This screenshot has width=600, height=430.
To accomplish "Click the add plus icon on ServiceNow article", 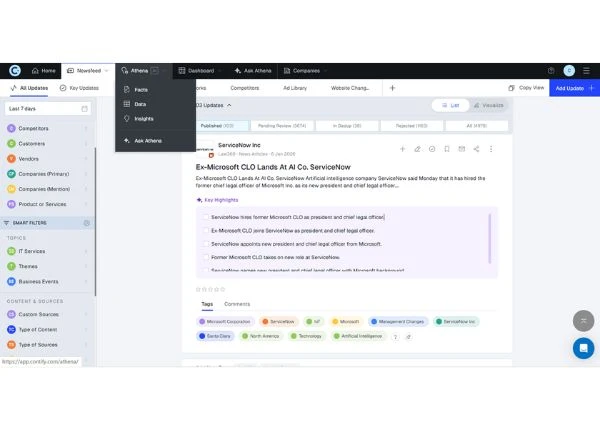I will coord(402,149).
